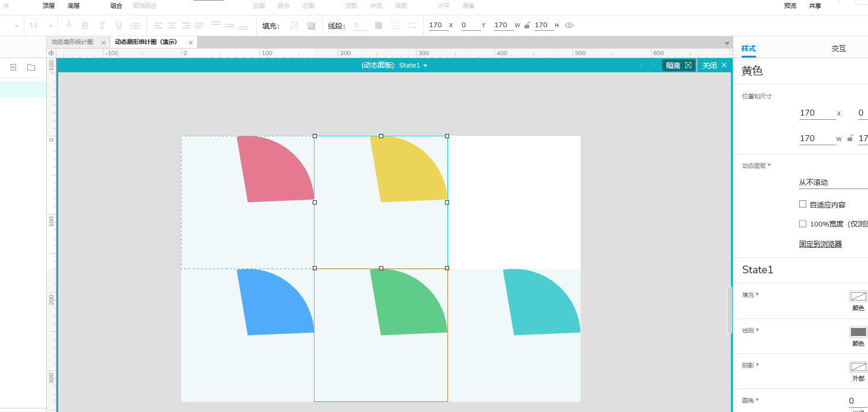Open the State1 line color swatch

[x=858, y=332]
